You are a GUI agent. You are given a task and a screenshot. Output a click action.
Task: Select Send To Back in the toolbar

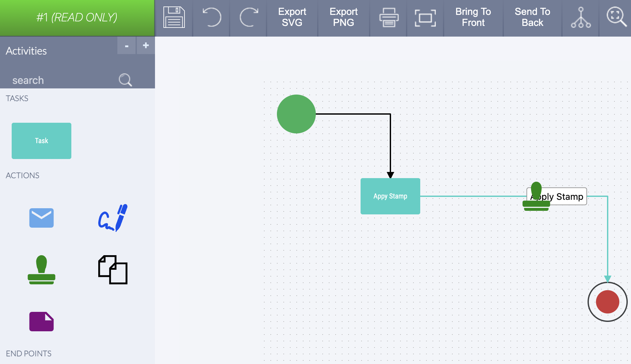[532, 17]
